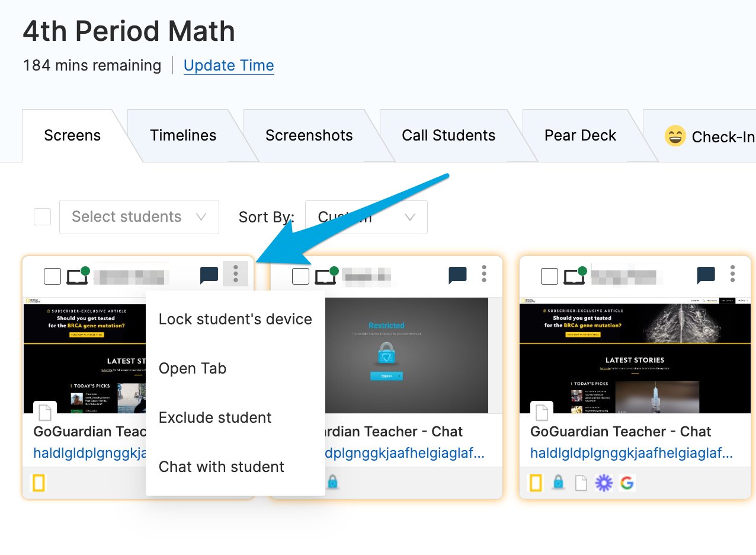Open the Pear Deck tab
The image size is (756, 555).
point(581,135)
